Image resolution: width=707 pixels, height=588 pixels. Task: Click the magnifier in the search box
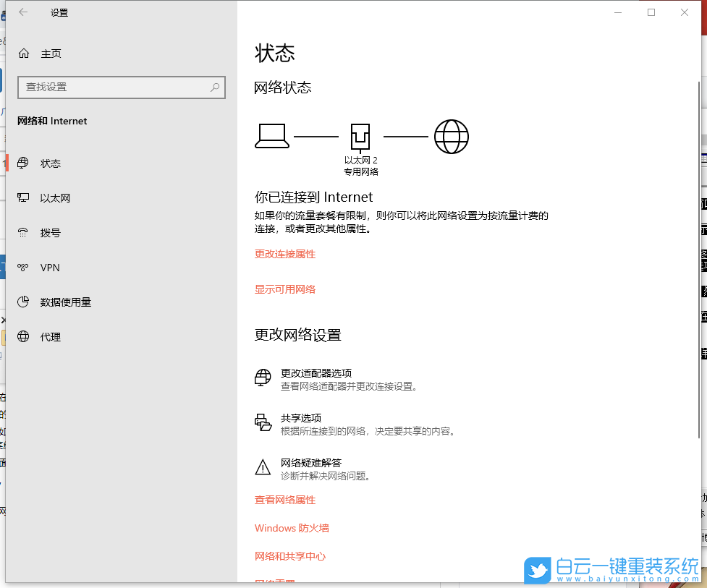pyautogui.click(x=214, y=87)
